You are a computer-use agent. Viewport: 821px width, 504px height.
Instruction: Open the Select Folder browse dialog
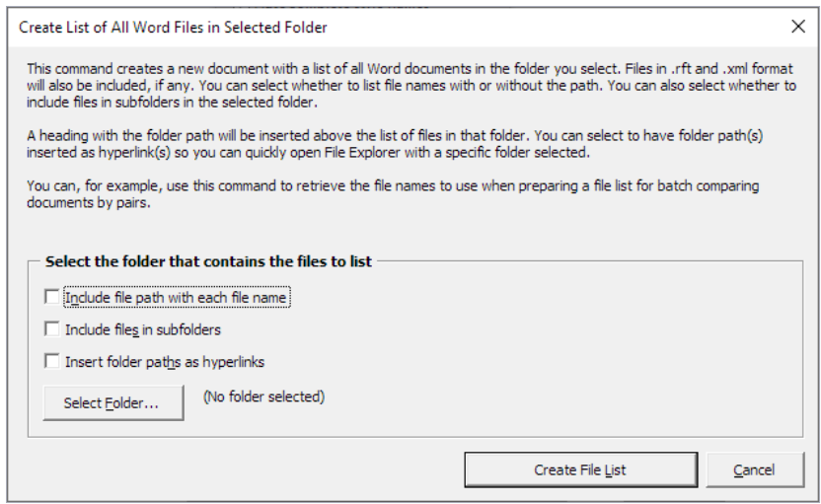(x=113, y=403)
